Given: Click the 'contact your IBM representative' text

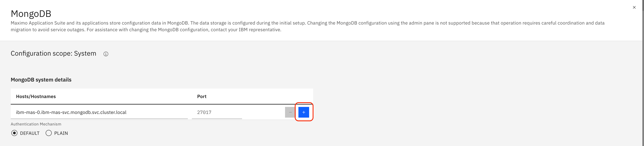Looking at the screenshot, I should 246,30.
